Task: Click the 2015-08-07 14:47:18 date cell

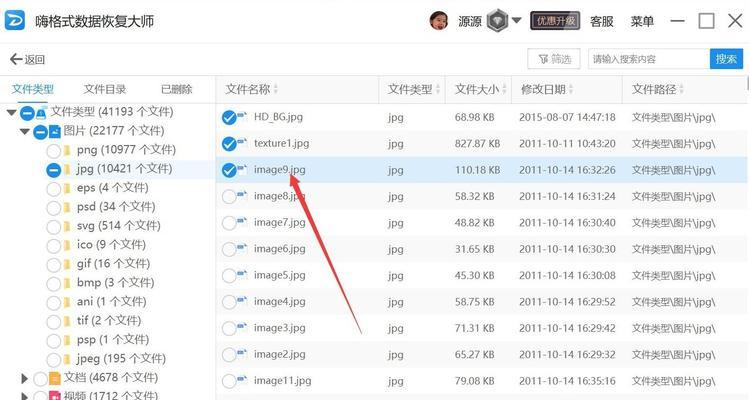Action: coord(567,117)
